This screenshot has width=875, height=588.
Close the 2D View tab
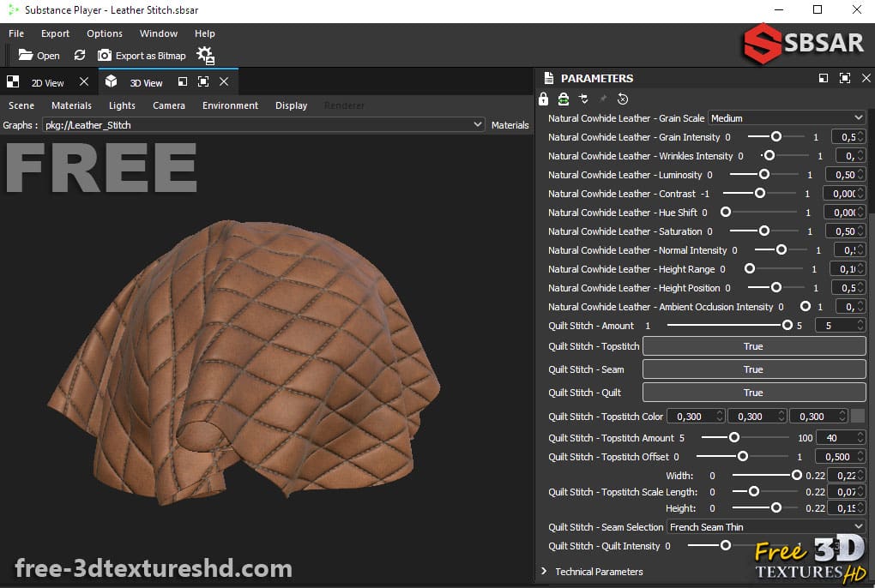[x=84, y=81]
